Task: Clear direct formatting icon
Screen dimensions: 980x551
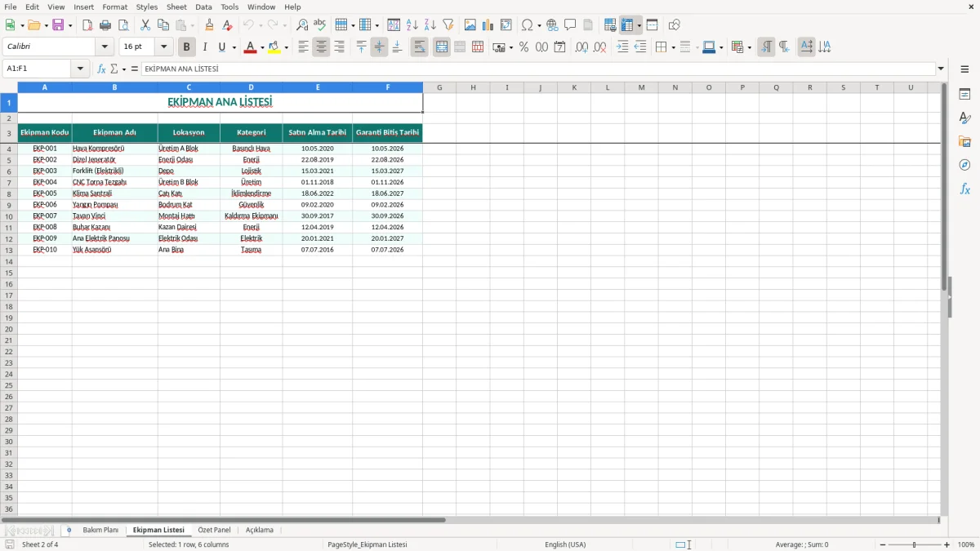Action: pyautogui.click(x=227, y=25)
